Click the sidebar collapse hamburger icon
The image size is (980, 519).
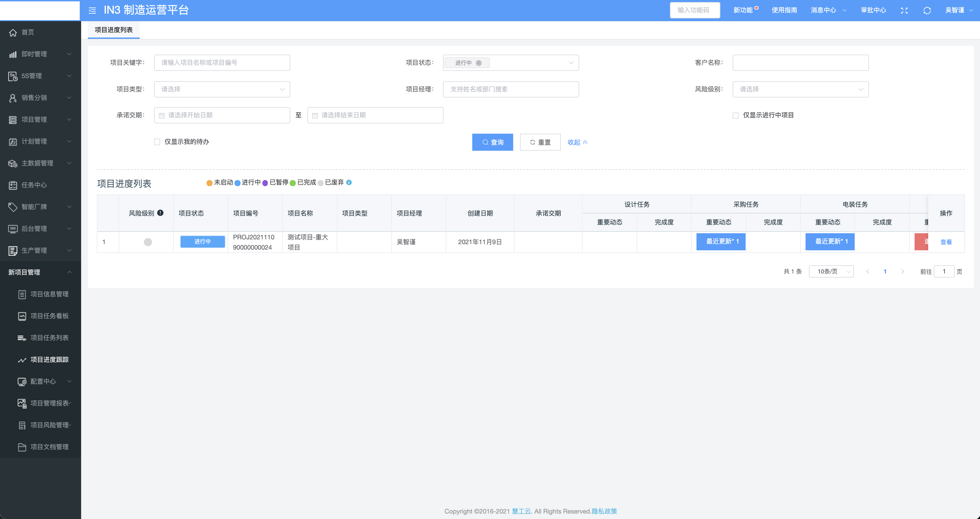92,10
